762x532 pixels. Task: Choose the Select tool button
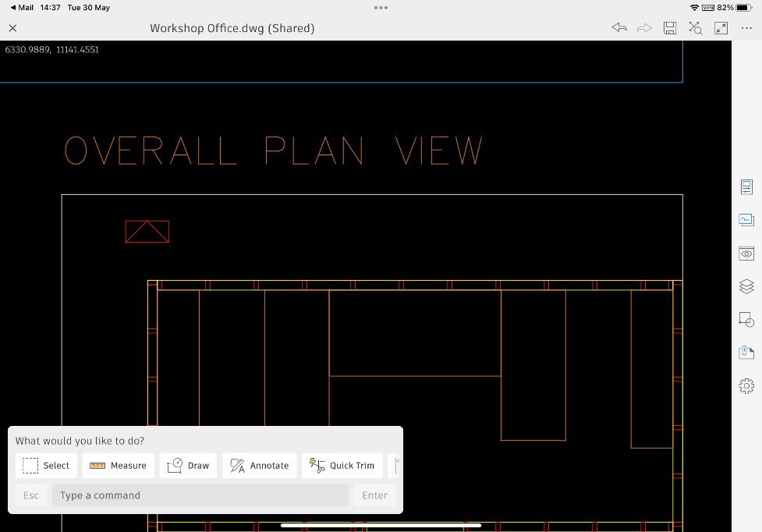(46, 466)
